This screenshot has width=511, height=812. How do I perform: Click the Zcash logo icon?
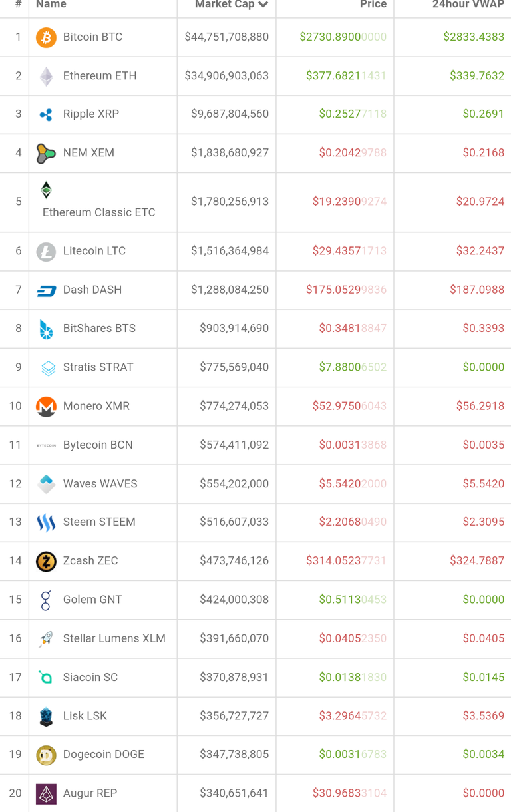(x=46, y=561)
